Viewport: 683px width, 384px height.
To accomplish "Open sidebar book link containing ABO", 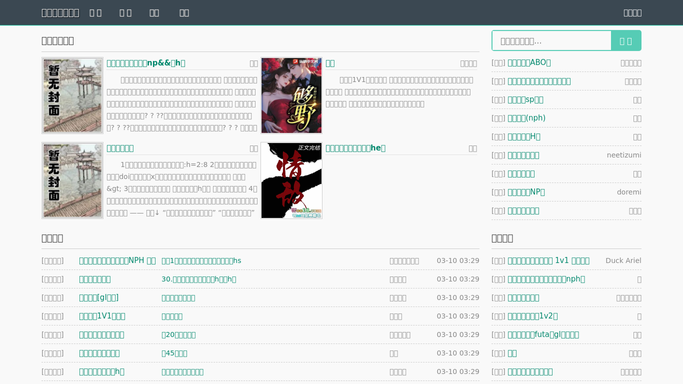I will (529, 63).
